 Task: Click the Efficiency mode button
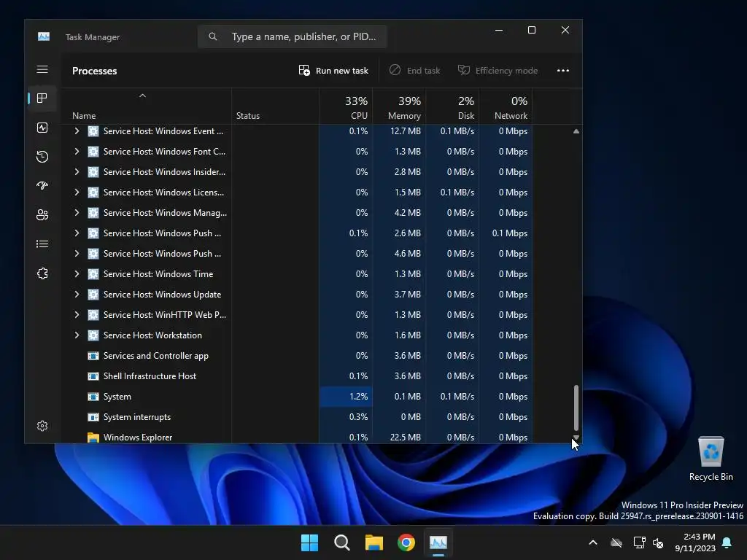click(x=498, y=71)
